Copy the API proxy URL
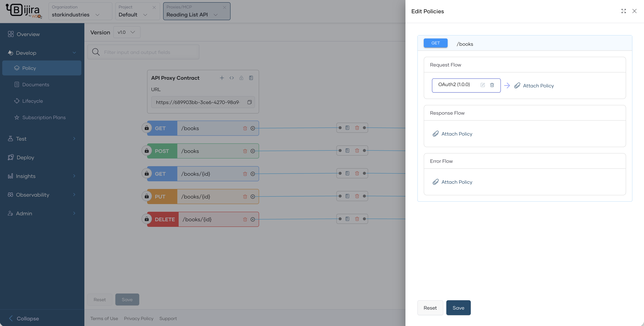The height and width of the screenshot is (326, 644). (x=249, y=102)
